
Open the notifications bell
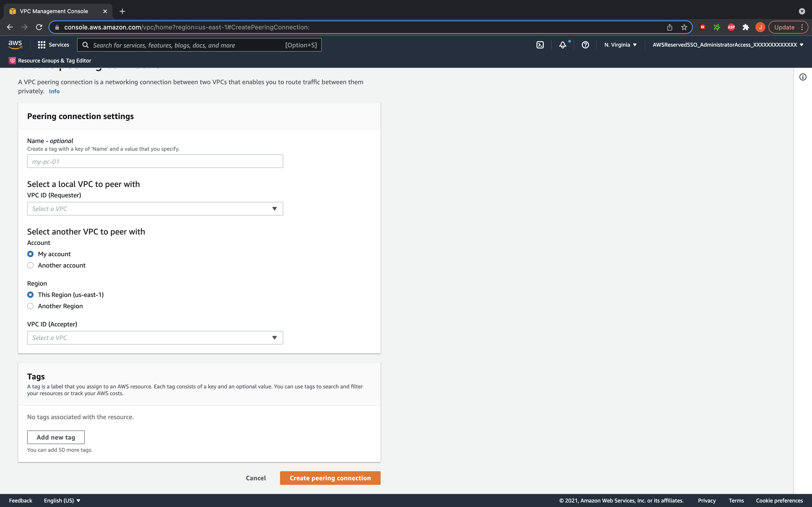point(563,45)
